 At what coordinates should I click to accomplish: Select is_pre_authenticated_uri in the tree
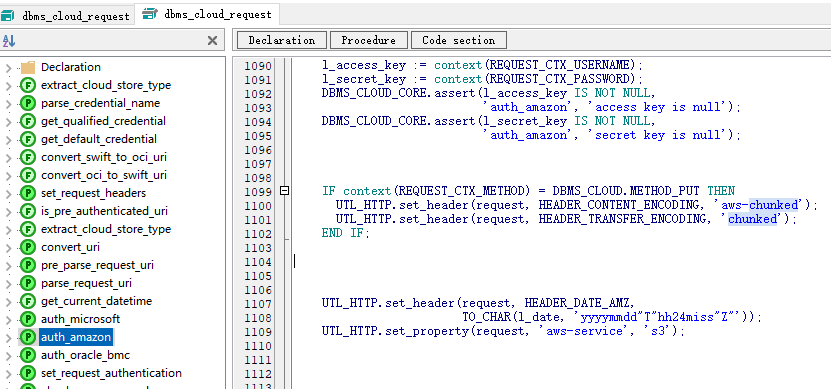[x=104, y=211]
